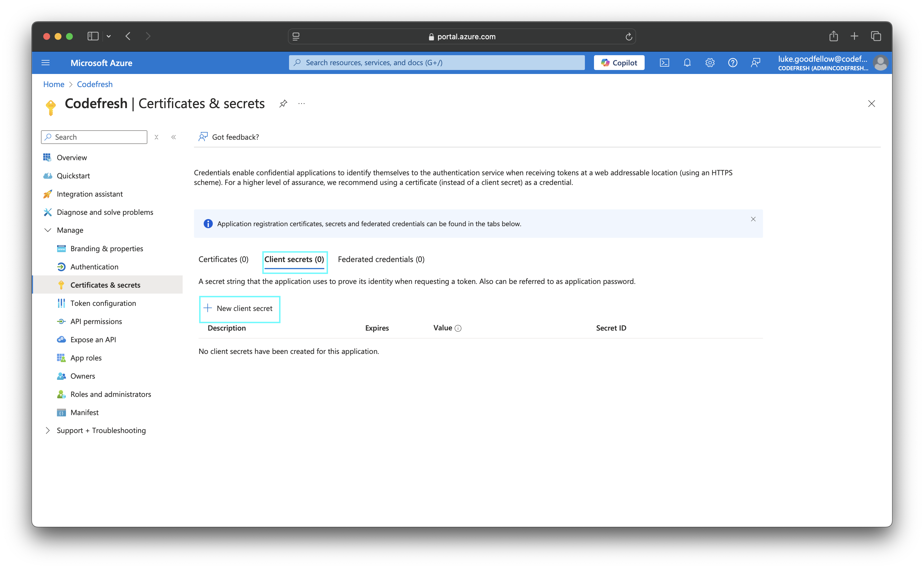Image resolution: width=924 pixels, height=569 pixels.
Task: Open the blade ellipsis more menu
Action: click(x=301, y=104)
